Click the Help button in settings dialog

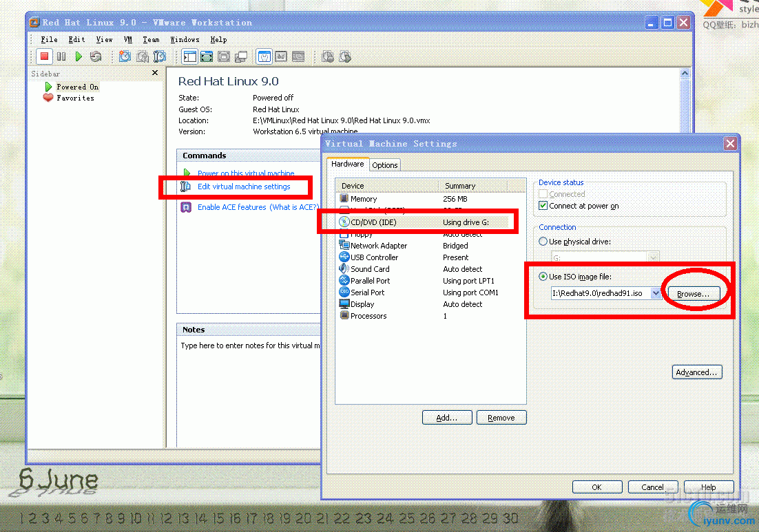pos(708,487)
